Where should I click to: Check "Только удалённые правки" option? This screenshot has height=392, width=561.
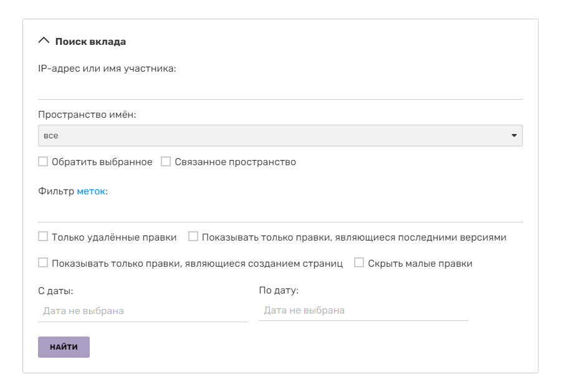[x=43, y=237]
